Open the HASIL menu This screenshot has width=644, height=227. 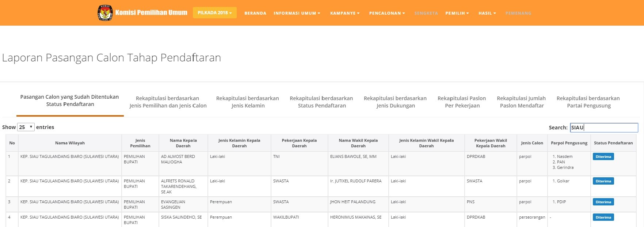(x=487, y=13)
